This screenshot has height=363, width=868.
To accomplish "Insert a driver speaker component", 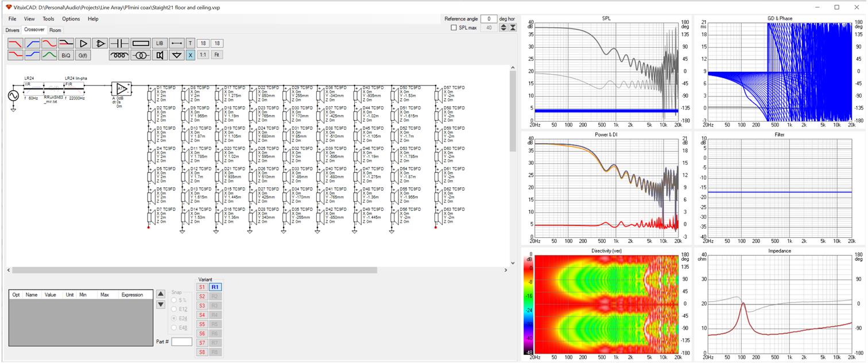I will (160, 55).
